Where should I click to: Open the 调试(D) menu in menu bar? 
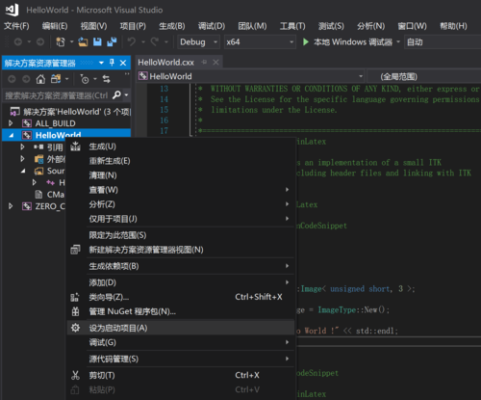point(212,26)
